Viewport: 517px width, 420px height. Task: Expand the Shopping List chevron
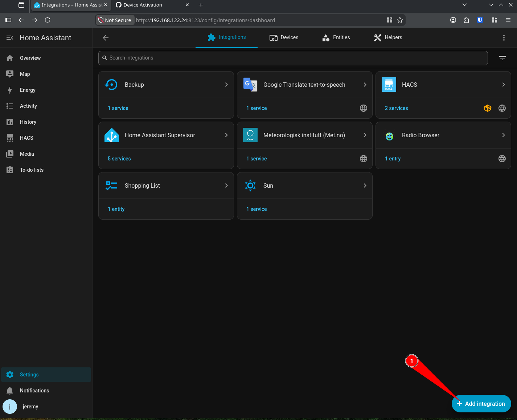pos(226,185)
